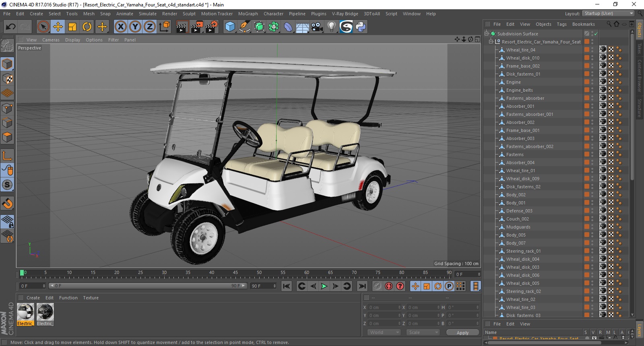Switch to Texture mode icon
This screenshot has width=644, height=346.
[x=7, y=79]
